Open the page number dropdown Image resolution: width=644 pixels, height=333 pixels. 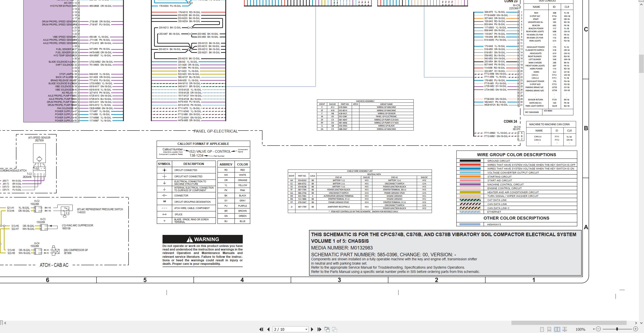click(x=306, y=329)
